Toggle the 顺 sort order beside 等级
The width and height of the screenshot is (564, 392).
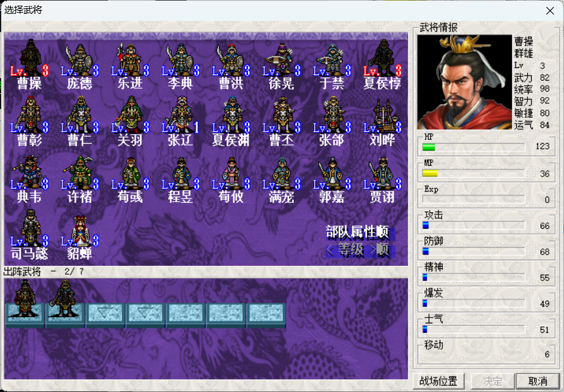tap(383, 250)
